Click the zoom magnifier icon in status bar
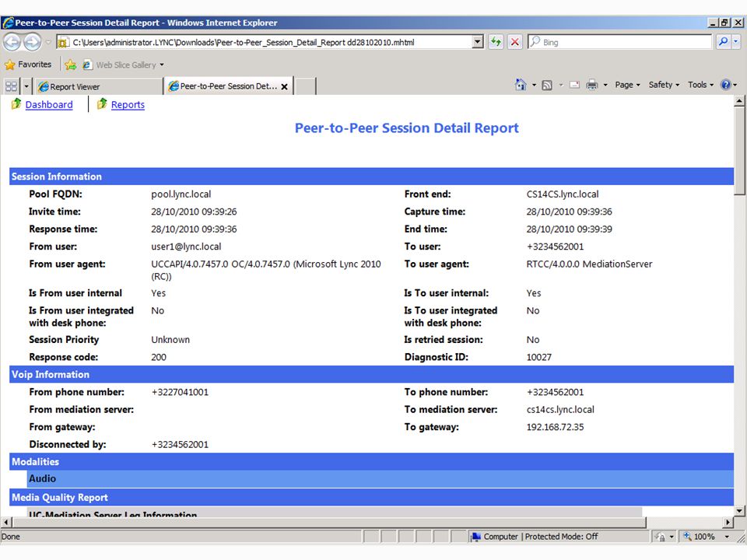Viewport: 747px width, 560px height. point(687,536)
